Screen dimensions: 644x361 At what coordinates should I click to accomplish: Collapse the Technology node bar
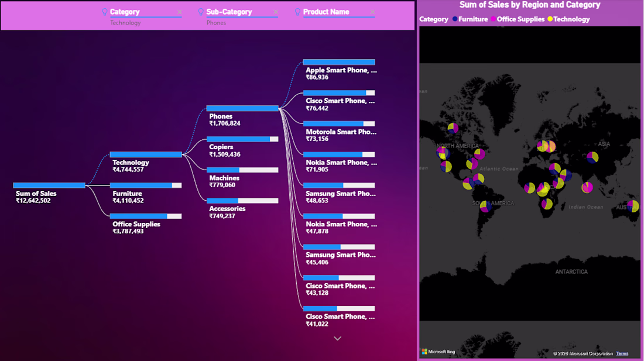[x=146, y=154]
